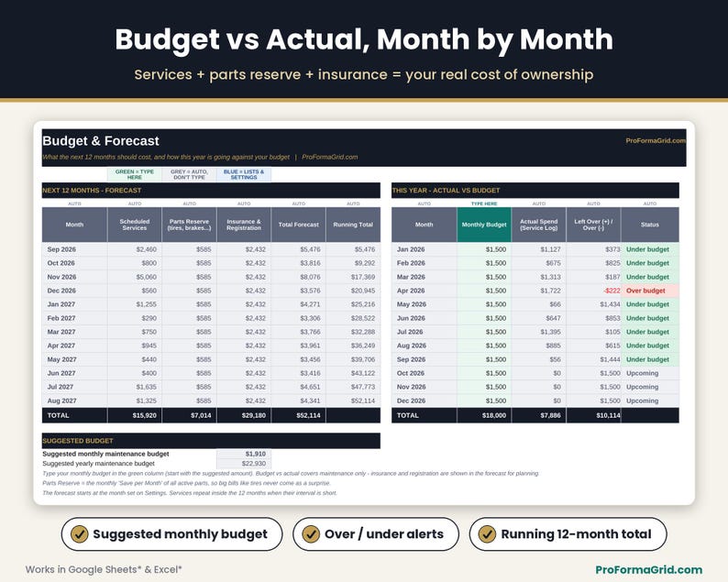Click Upcoming status in the Oct 2026 row
Viewport: 728px width, 582px height.
click(650, 373)
